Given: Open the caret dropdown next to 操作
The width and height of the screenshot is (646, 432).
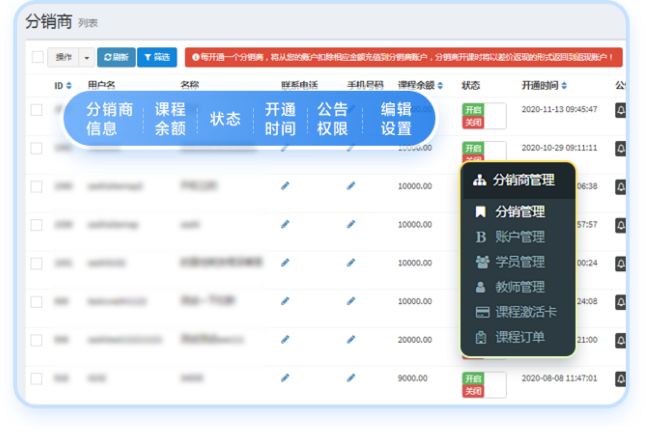Looking at the screenshot, I should pos(87,57).
